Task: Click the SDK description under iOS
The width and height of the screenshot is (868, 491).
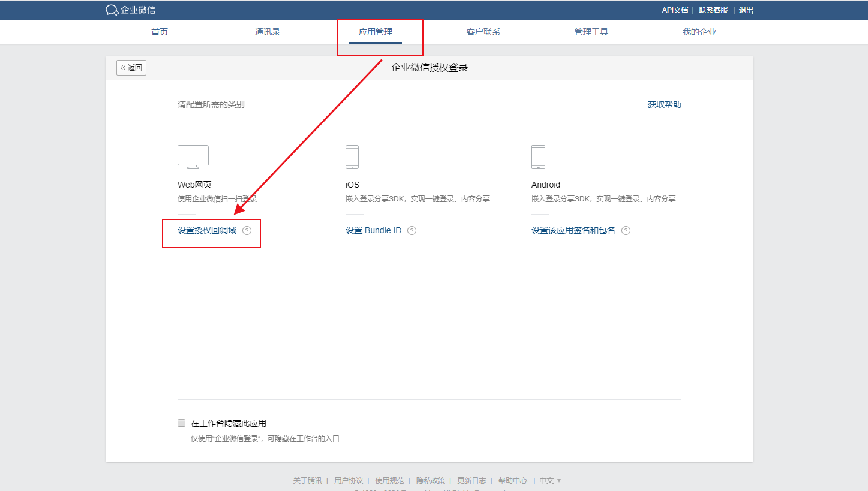Action: coord(418,199)
